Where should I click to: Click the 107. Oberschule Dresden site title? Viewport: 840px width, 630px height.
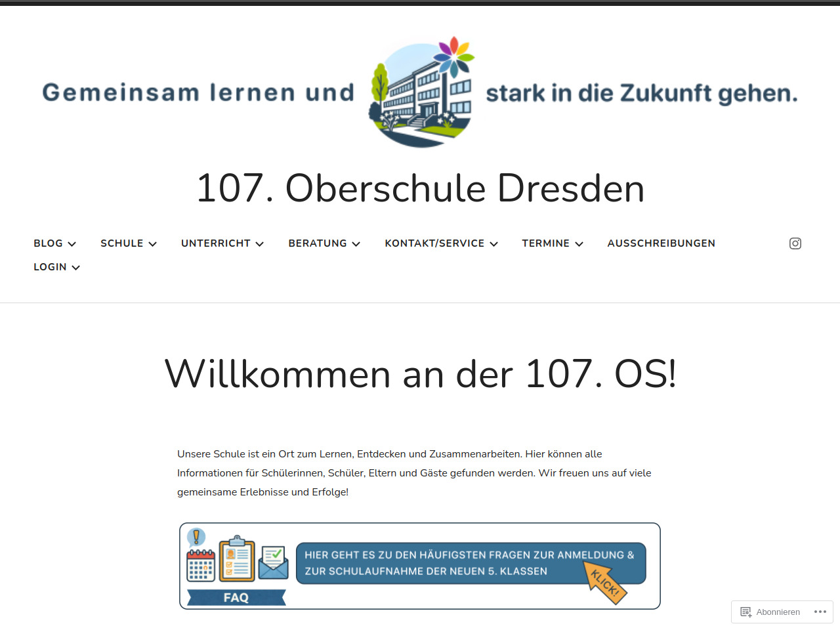pos(420,188)
